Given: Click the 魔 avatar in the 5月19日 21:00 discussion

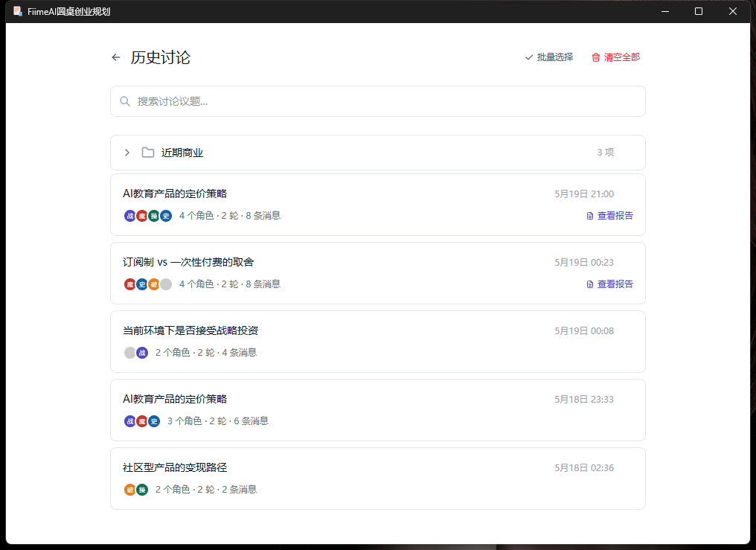Looking at the screenshot, I should 142,216.
